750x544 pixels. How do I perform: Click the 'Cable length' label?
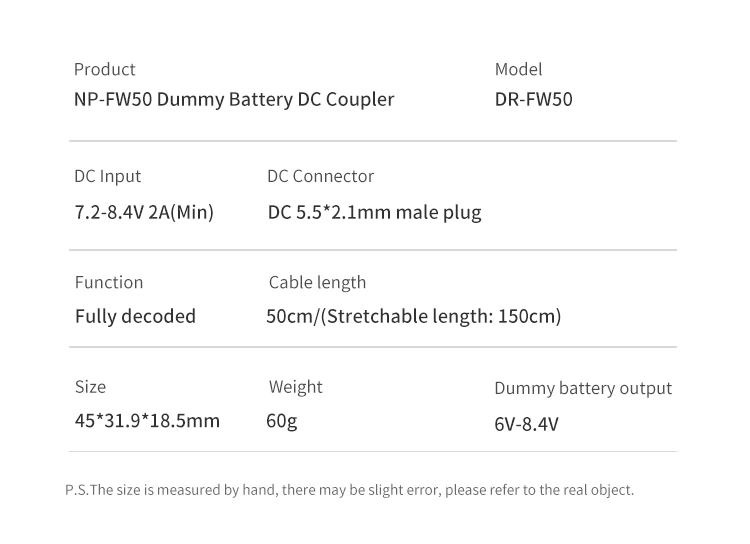[x=317, y=282]
